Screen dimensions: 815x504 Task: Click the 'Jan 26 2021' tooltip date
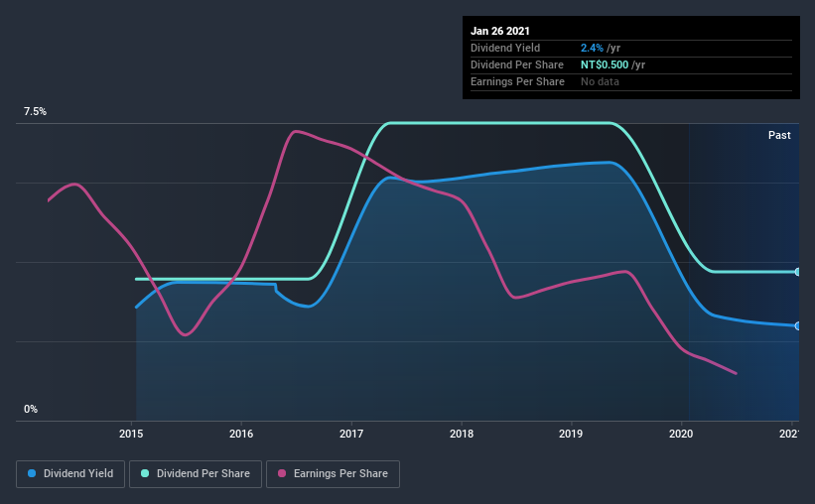[500, 31]
